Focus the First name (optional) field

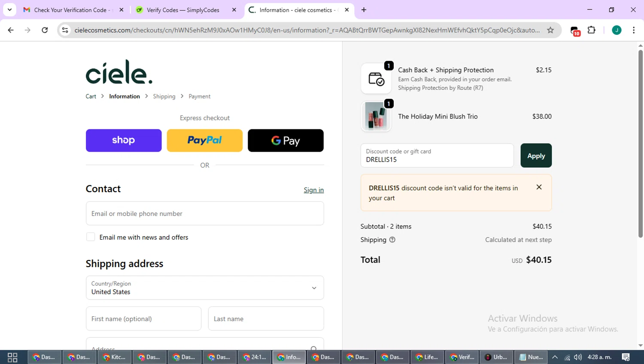tap(143, 318)
